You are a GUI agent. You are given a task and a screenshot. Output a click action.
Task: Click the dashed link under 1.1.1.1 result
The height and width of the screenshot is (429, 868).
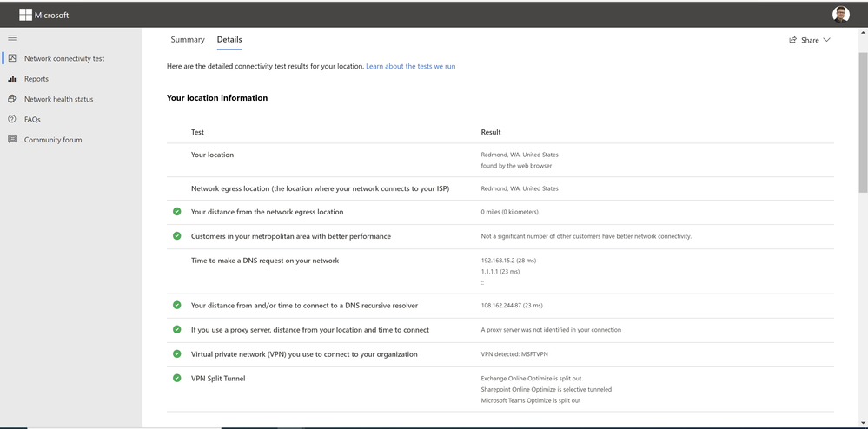click(483, 282)
